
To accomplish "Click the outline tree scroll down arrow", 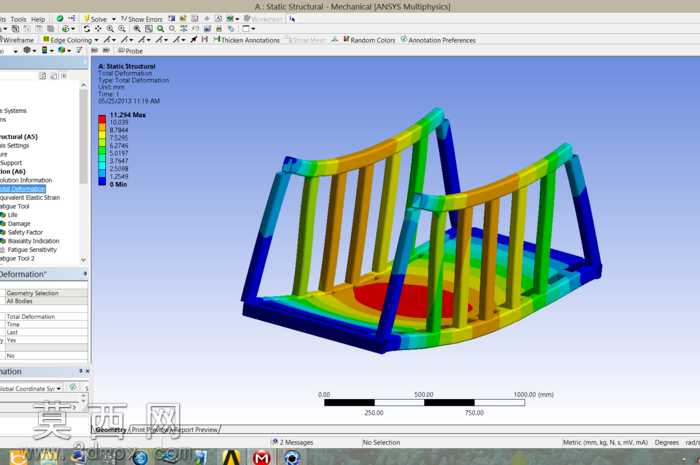I will coord(84,260).
